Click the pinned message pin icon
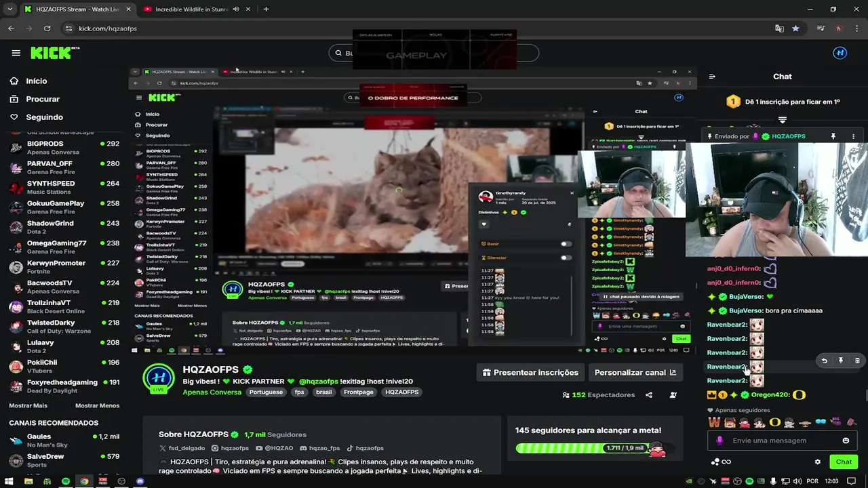This screenshot has height=488, width=868. point(833,136)
